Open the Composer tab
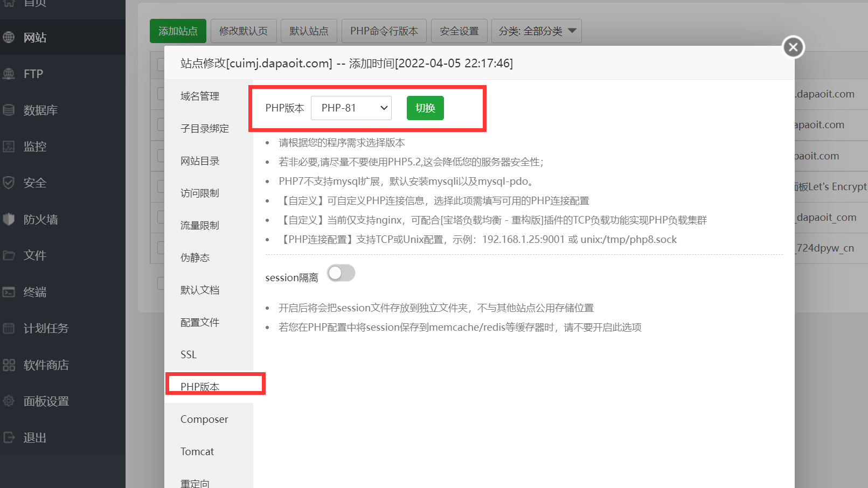Image resolution: width=868 pixels, height=488 pixels. coord(209,419)
